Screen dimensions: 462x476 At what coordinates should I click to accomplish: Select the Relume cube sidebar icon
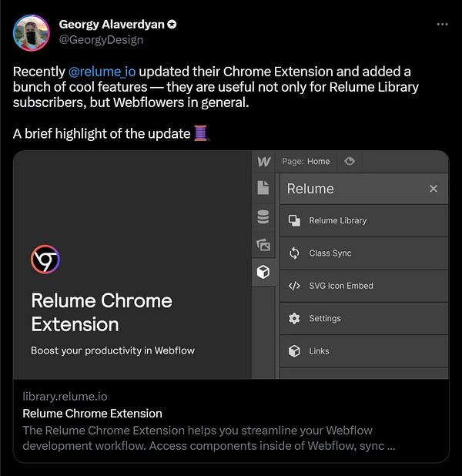click(x=263, y=273)
